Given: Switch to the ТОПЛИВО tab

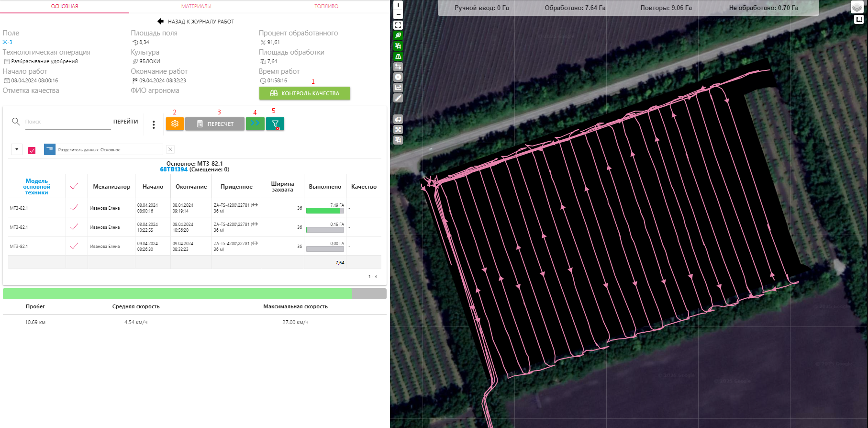Looking at the screenshot, I should point(326,6).
